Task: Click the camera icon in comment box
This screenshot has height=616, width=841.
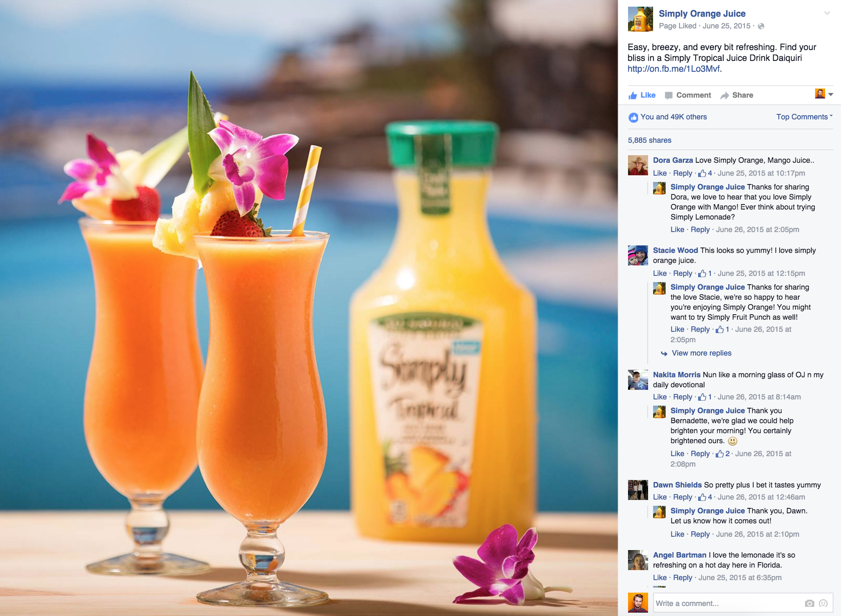Action: point(809,603)
